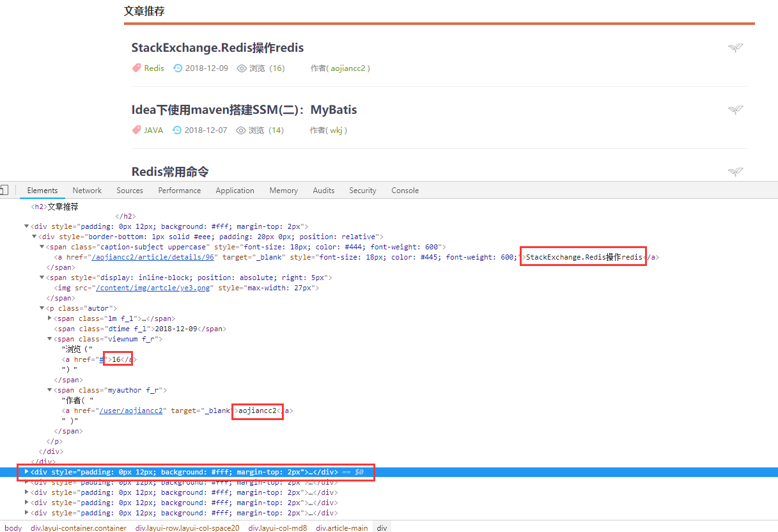This screenshot has height=532, width=778.
Task: Collapse the p class "autor" node
Action: pyautogui.click(x=42, y=308)
